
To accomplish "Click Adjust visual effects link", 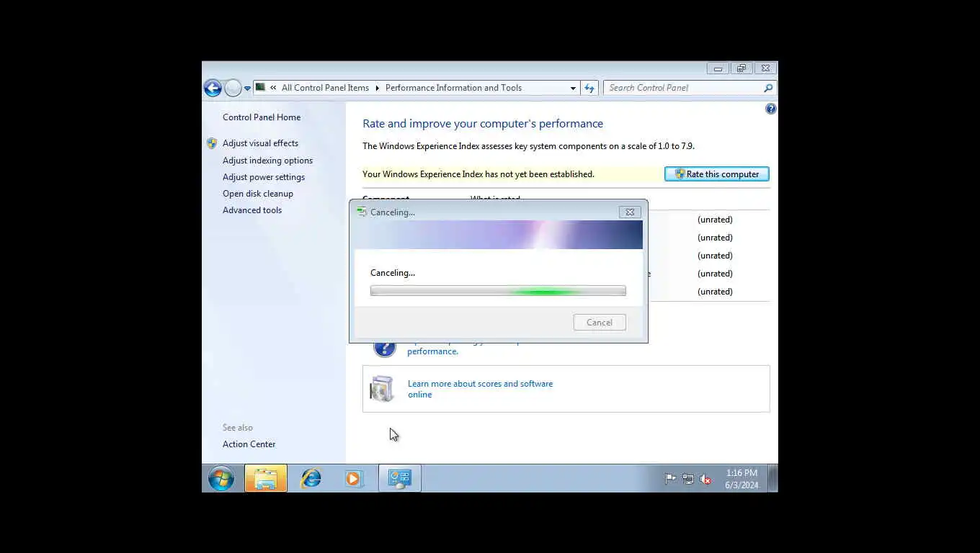I will (260, 143).
